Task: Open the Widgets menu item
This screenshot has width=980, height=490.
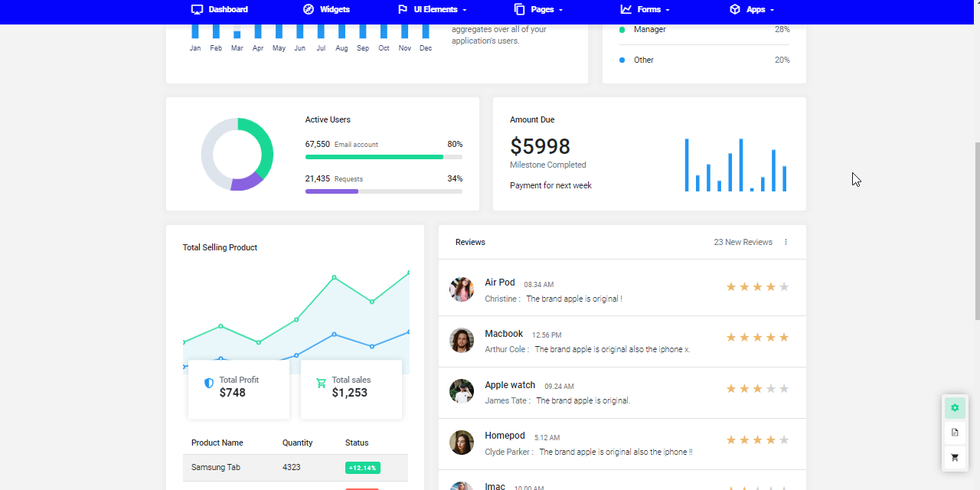Action: (x=327, y=9)
